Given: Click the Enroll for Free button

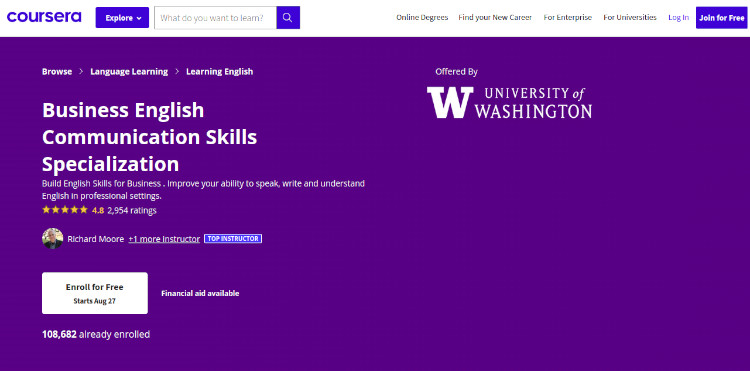Looking at the screenshot, I should pyautogui.click(x=95, y=293).
